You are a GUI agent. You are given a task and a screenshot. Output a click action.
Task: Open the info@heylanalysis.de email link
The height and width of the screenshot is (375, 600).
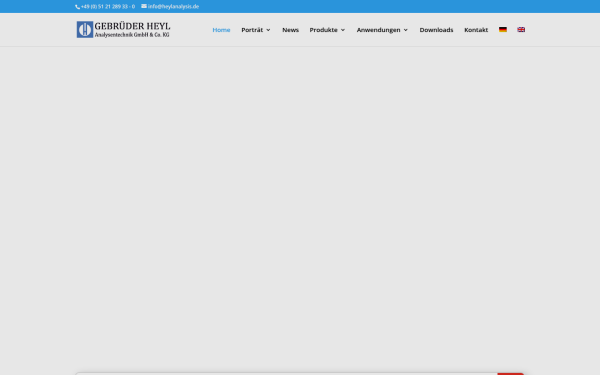[170, 7]
